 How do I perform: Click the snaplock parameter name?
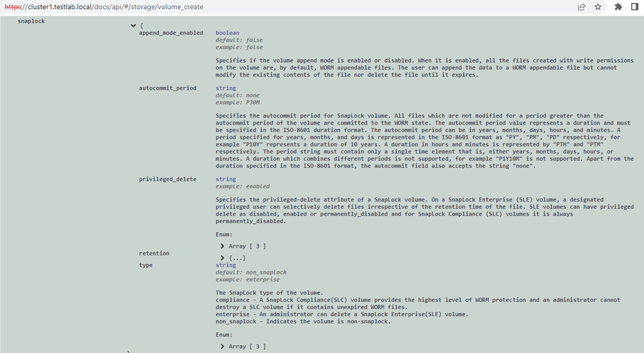[31, 21]
